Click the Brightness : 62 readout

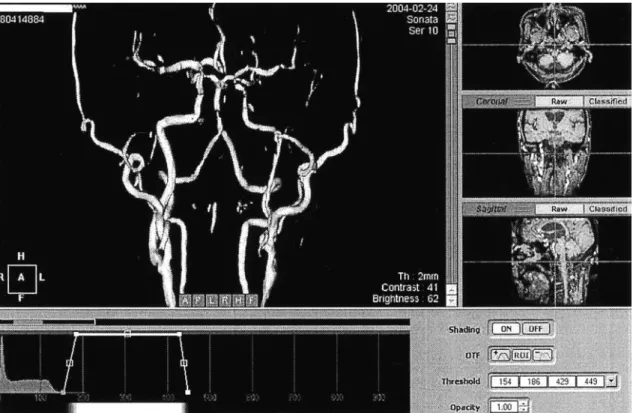405,299
